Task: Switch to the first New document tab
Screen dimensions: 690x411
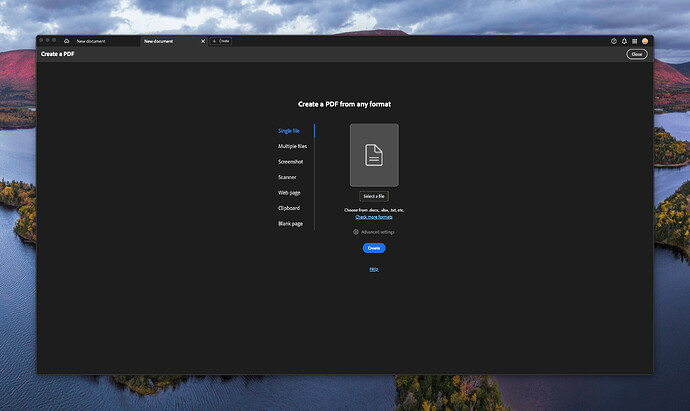Action: tap(91, 41)
